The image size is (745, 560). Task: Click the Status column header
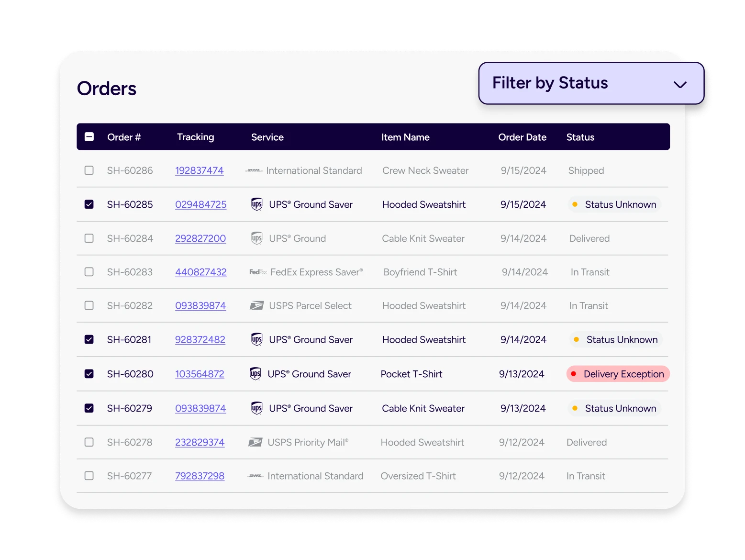point(580,137)
